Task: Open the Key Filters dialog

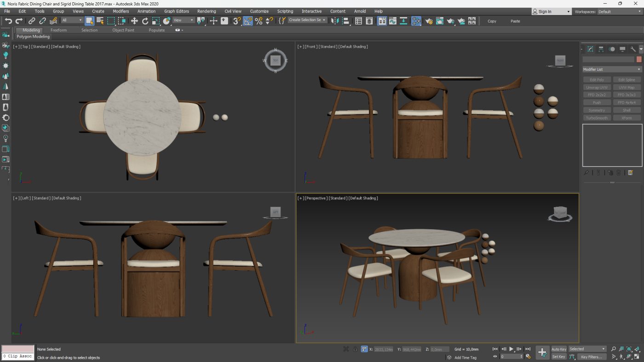Action: tap(591, 356)
